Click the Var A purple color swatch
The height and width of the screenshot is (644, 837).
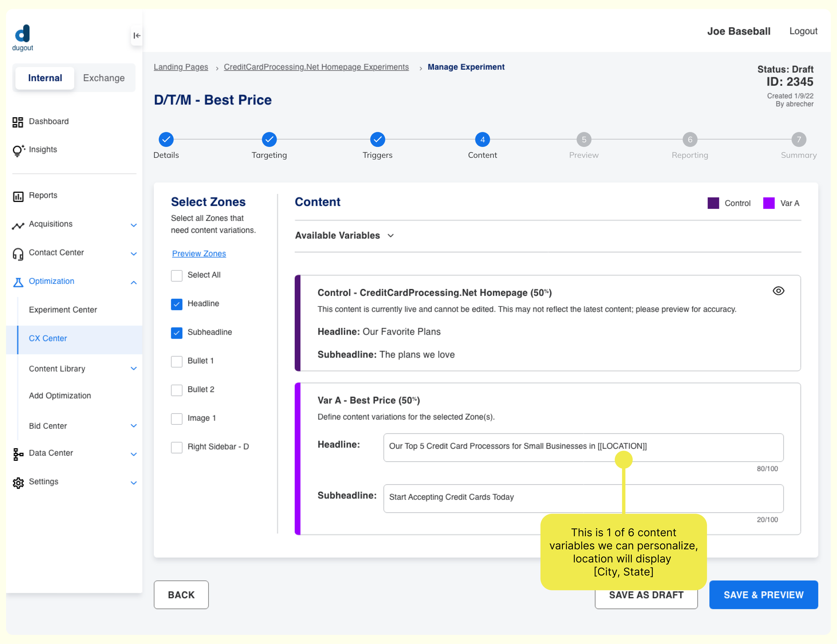(768, 203)
